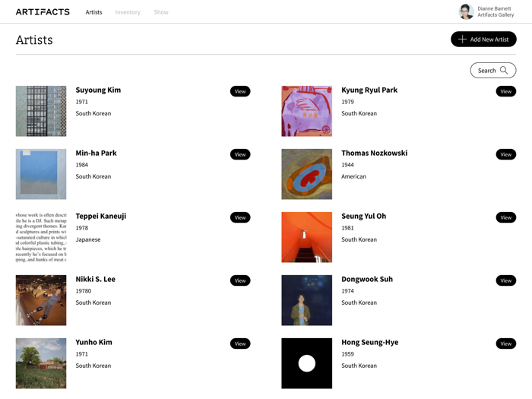View Suyoung Kim's artist page
This screenshot has width=532, height=399.
[240, 91]
